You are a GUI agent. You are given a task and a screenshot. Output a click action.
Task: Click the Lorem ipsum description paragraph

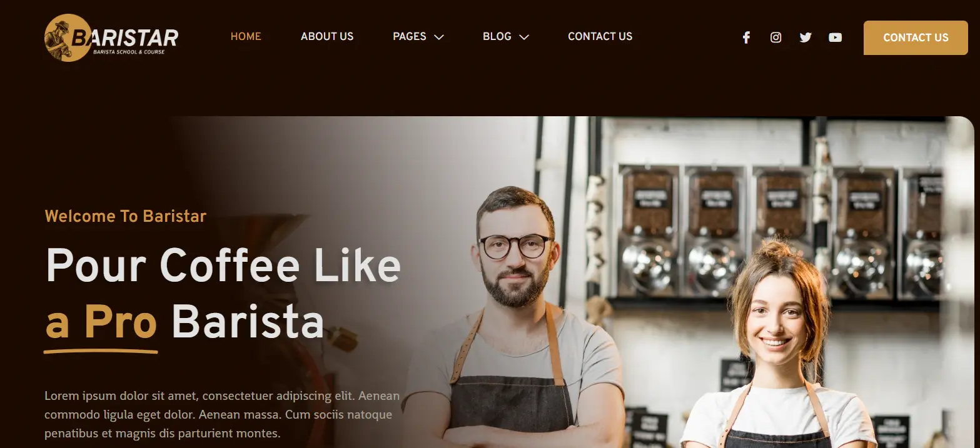(222, 414)
